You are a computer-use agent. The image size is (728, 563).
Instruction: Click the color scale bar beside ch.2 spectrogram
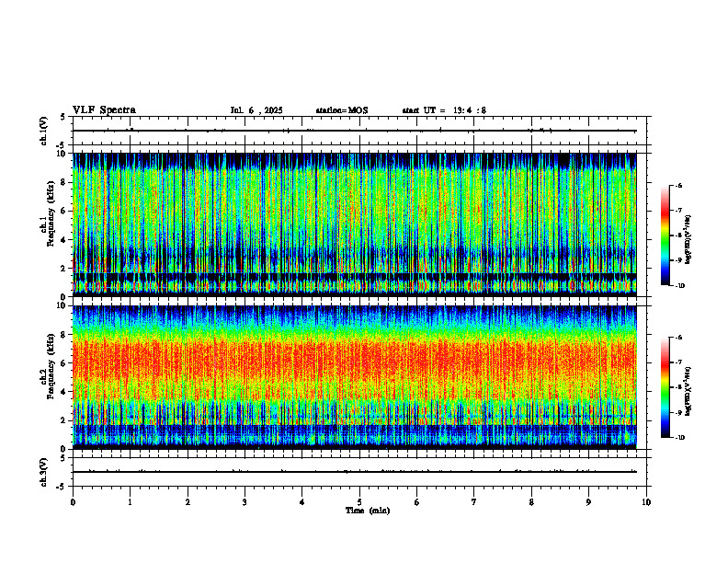coord(665,387)
